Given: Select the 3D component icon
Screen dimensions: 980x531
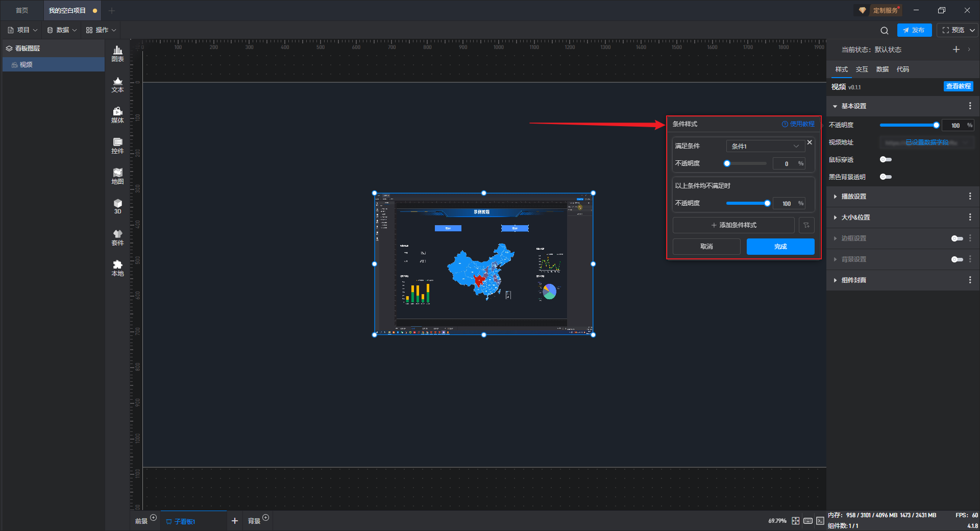Looking at the screenshot, I should coord(117,206).
